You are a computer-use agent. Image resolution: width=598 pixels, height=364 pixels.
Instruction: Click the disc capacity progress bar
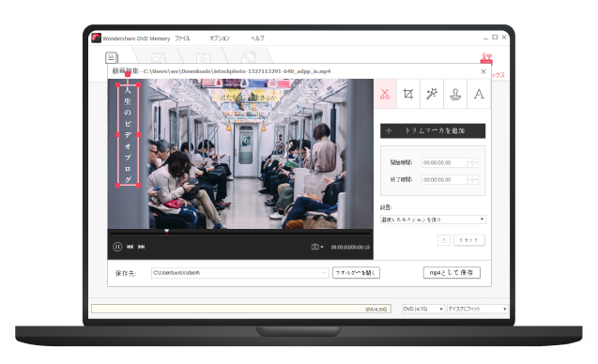(x=241, y=309)
